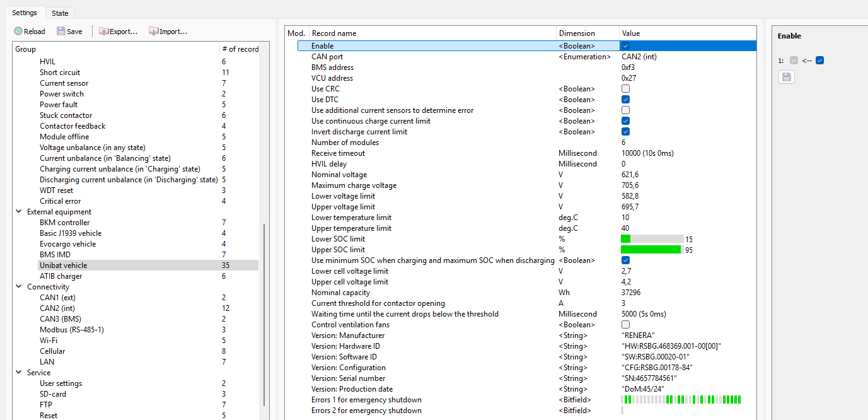Select the CAN2 (int) tree item

[57, 308]
